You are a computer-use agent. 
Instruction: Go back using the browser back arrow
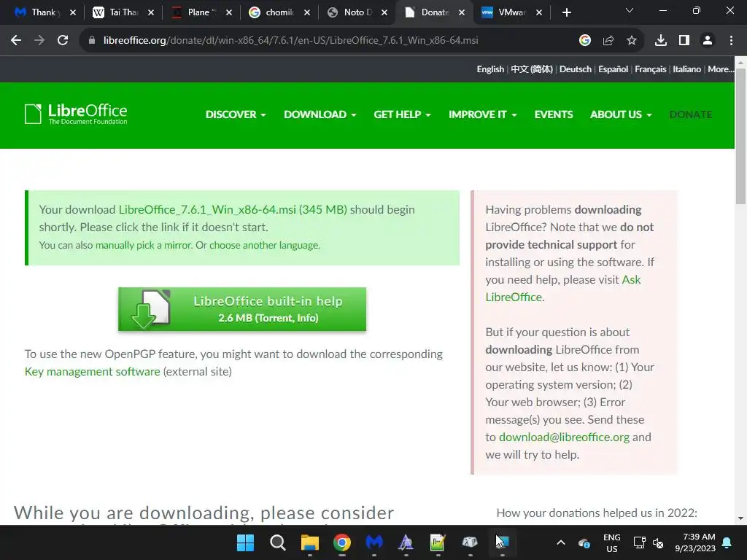(x=16, y=41)
